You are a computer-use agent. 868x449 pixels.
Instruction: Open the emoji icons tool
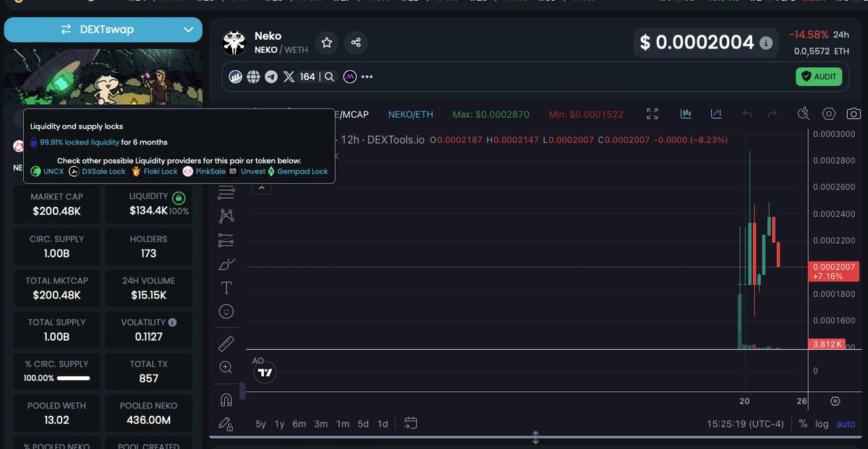tap(226, 312)
